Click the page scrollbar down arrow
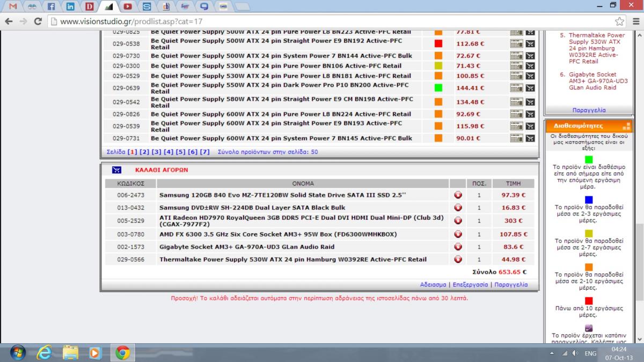Screen dimensions: 644x362 pyautogui.click(x=639, y=339)
